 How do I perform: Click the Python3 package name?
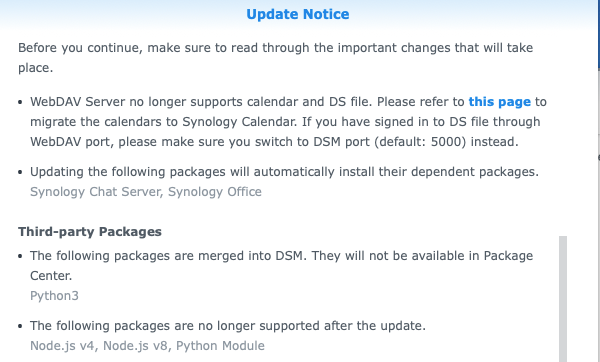click(54, 296)
